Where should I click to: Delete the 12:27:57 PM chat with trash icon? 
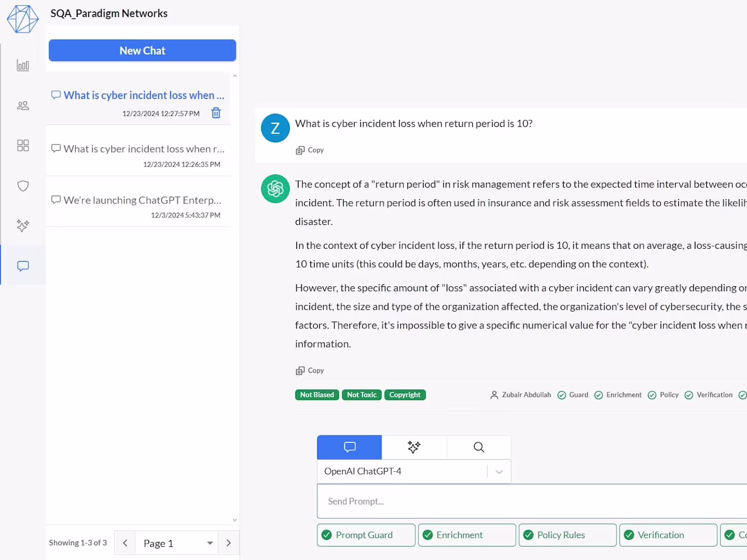coord(216,113)
